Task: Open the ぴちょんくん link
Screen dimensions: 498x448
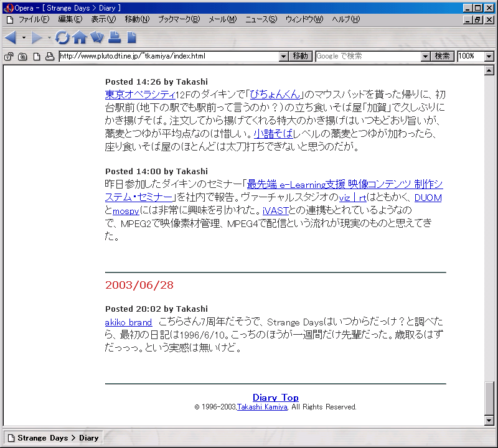Action: coord(275,95)
